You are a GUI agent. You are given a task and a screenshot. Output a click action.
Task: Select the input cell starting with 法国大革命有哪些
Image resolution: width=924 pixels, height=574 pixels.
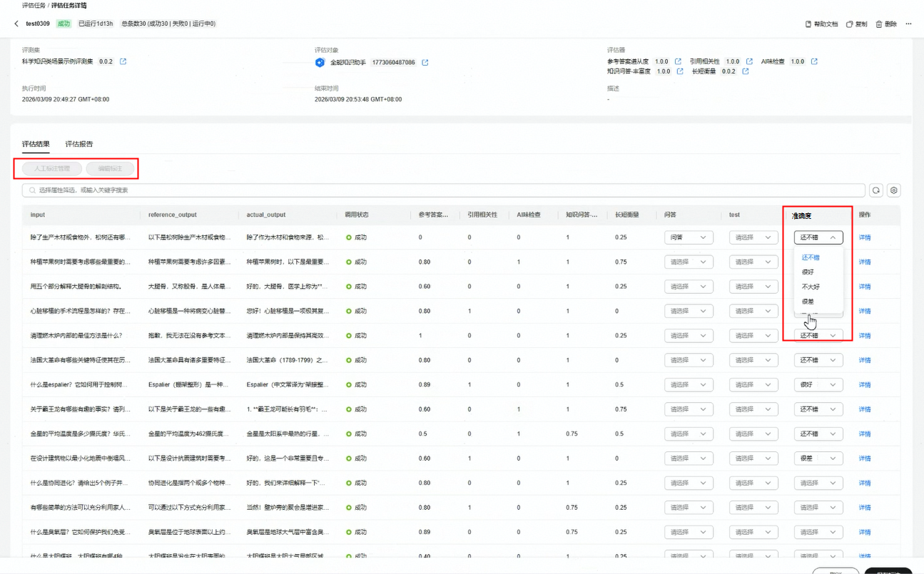coord(81,360)
